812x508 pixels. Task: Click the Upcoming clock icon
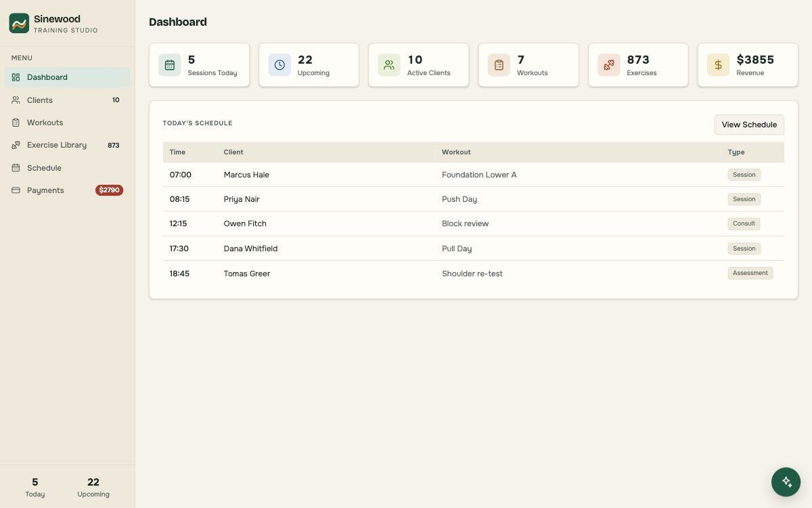click(x=279, y=65)
